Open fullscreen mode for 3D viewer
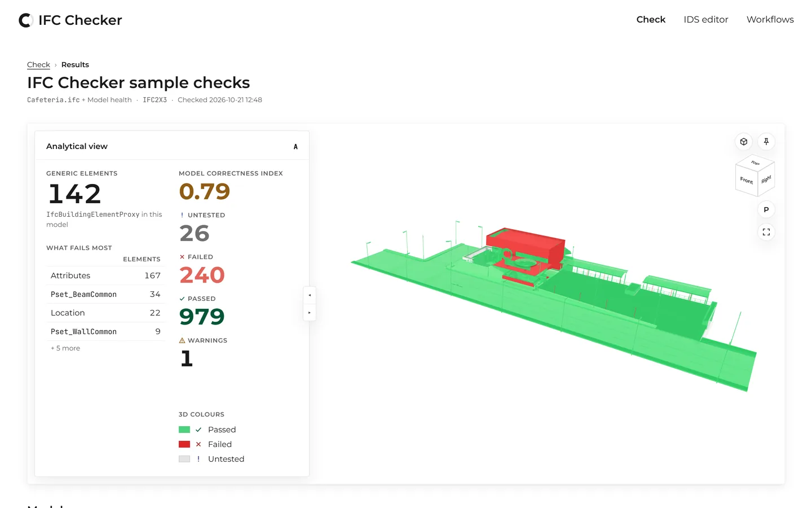The width and height of the screenshot is (812, 508). [x=766, y=232]
